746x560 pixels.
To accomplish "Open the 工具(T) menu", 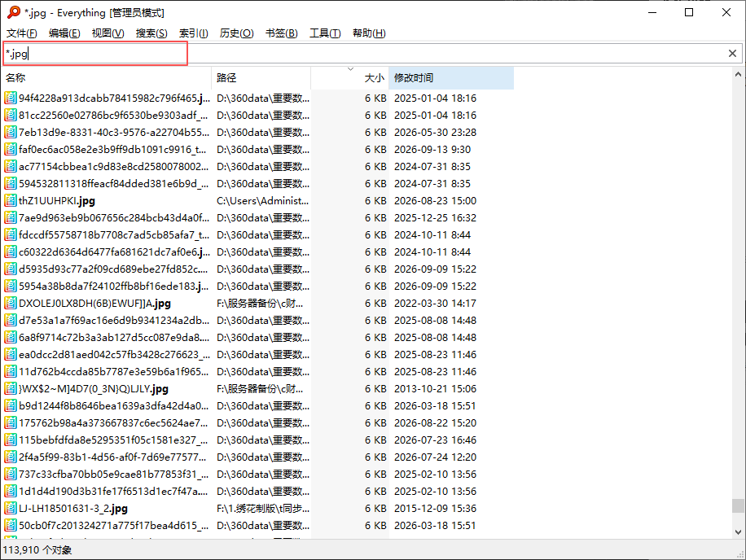I will pyautogui.click(x=325, y=33).
